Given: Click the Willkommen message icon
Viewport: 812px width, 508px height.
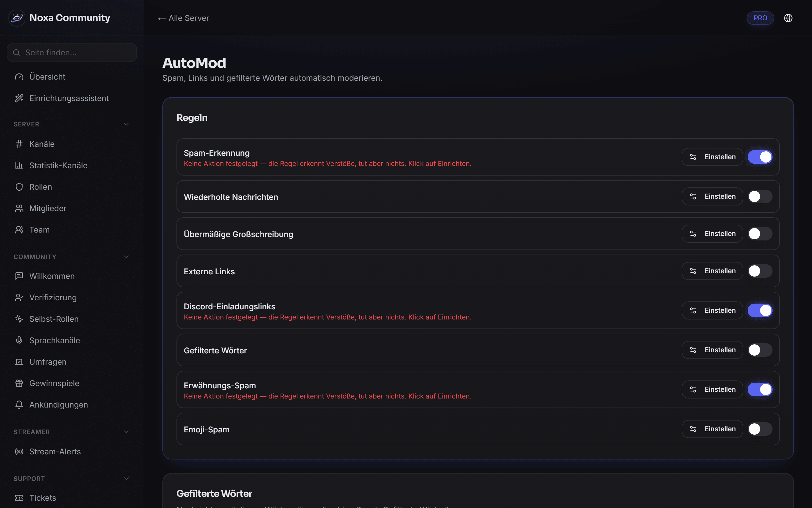Looking at the screenshot, I should [x=19, y=276].
